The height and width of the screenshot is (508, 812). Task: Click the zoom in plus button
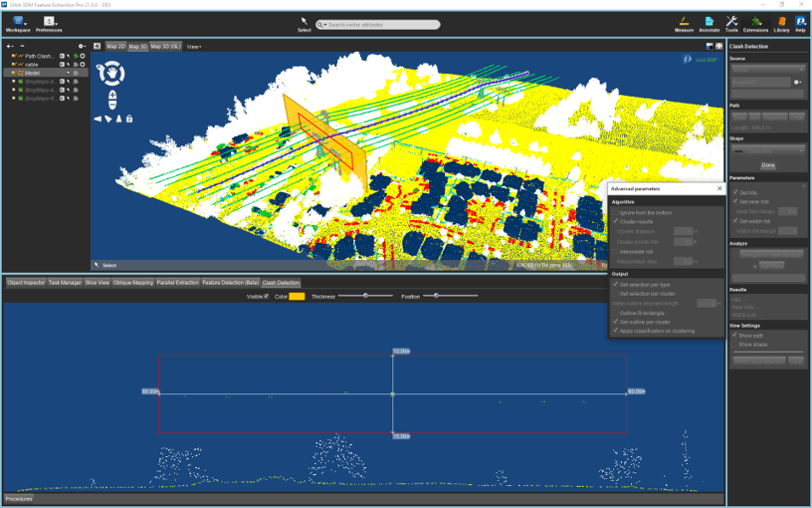tap(112, 96)
